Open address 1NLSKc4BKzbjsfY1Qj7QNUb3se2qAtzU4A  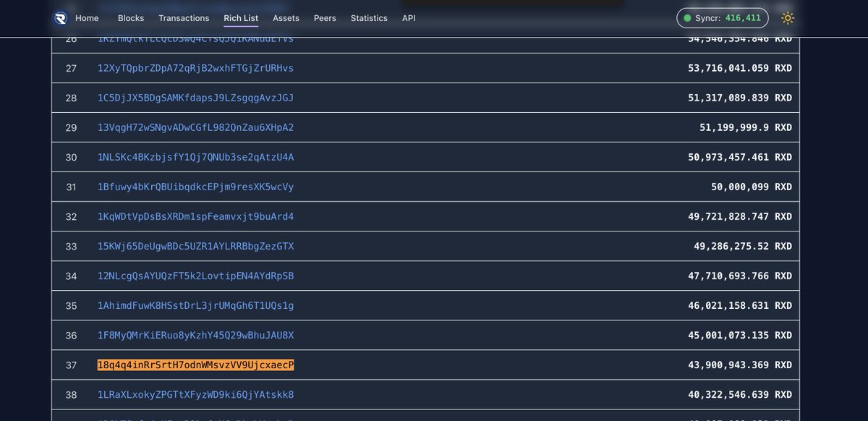(x=195, y=157)
